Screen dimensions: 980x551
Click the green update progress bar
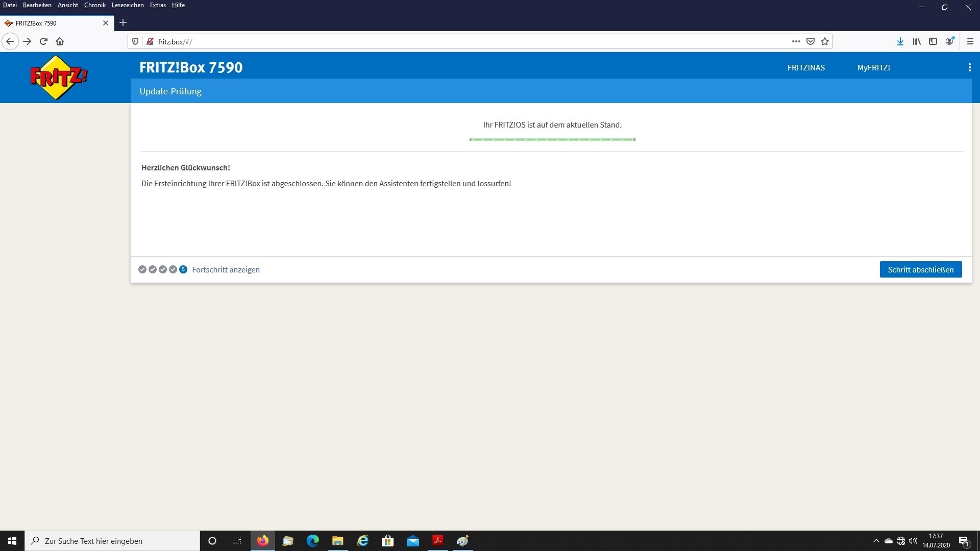coord(552,139)
